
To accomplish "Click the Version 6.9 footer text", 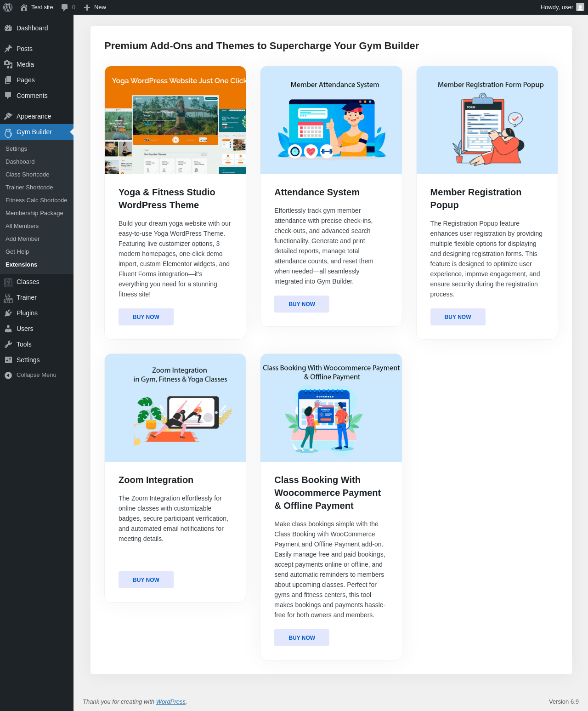I will pyautogui.click(x=564, y=702).
